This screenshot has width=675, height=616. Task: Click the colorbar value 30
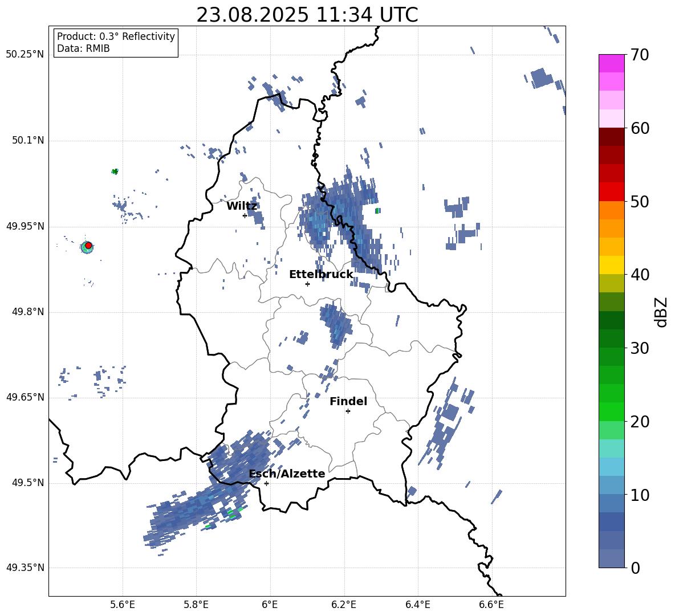(640, 348)
